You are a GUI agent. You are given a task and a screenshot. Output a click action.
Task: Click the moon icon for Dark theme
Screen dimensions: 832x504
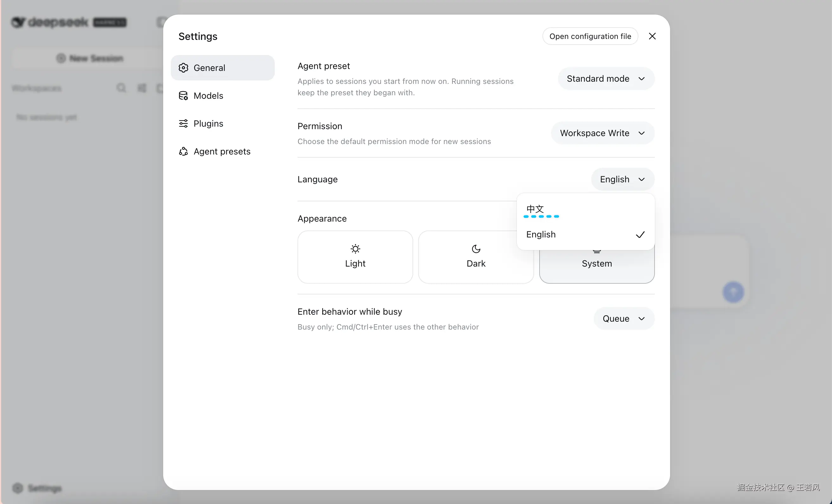476,249
